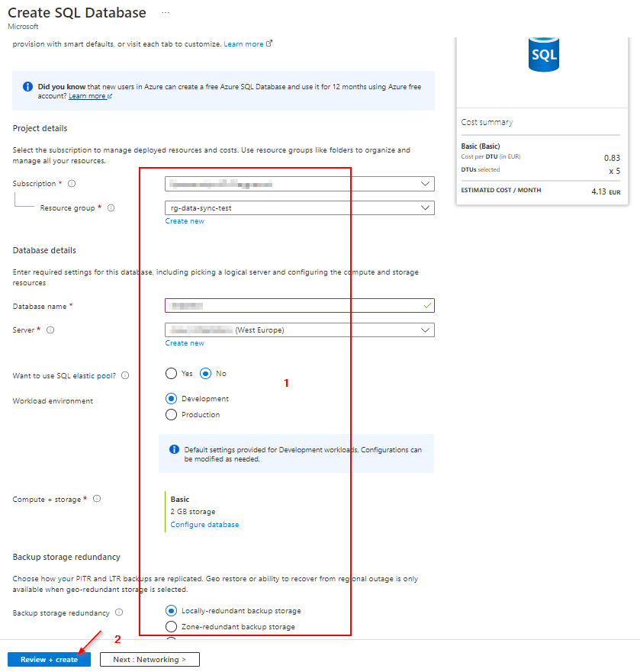Choose the Production workload environment
Screen dimensions: 640x672
click(171, 414)
